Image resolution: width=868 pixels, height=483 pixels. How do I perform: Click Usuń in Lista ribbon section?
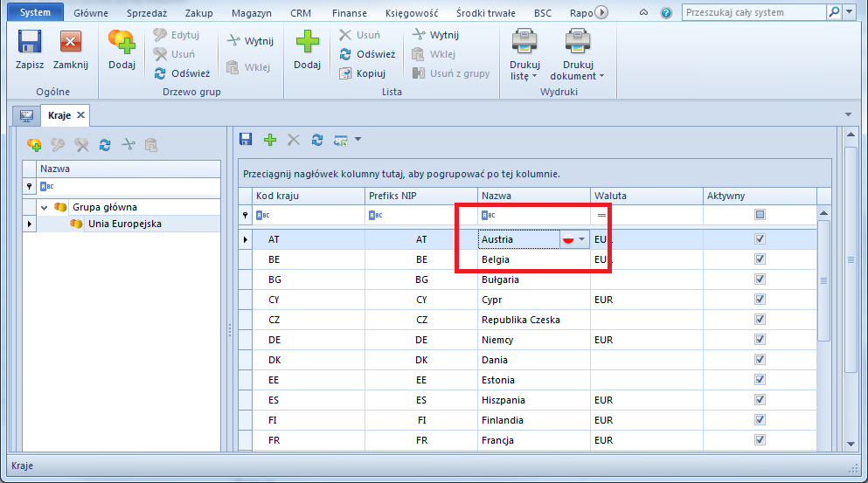tap(360, 35)
